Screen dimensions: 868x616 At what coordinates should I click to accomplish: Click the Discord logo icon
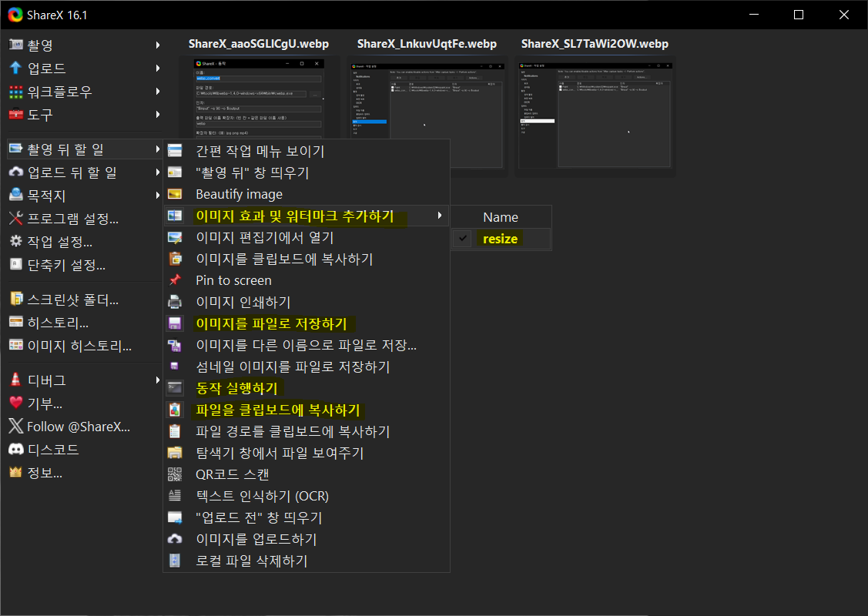click(16, 450)
